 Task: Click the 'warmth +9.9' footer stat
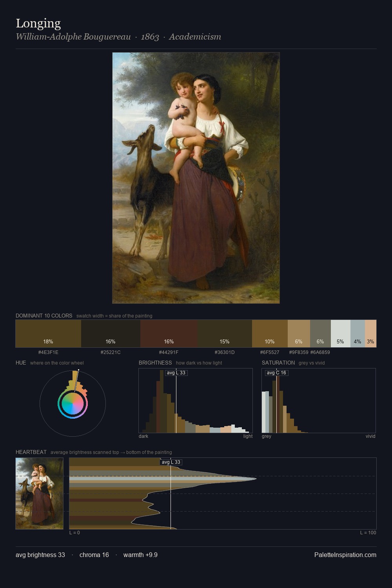point(140,555)
